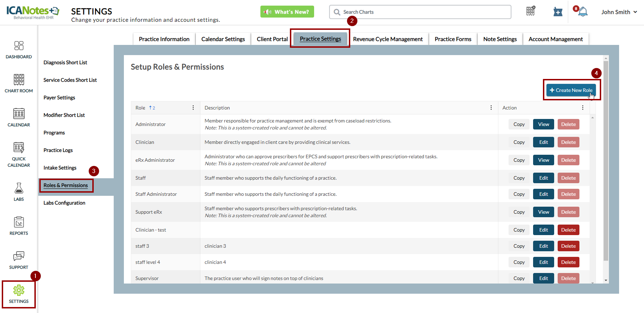
Task: Open the Reports sidebar icon
Action: point(19,222)
